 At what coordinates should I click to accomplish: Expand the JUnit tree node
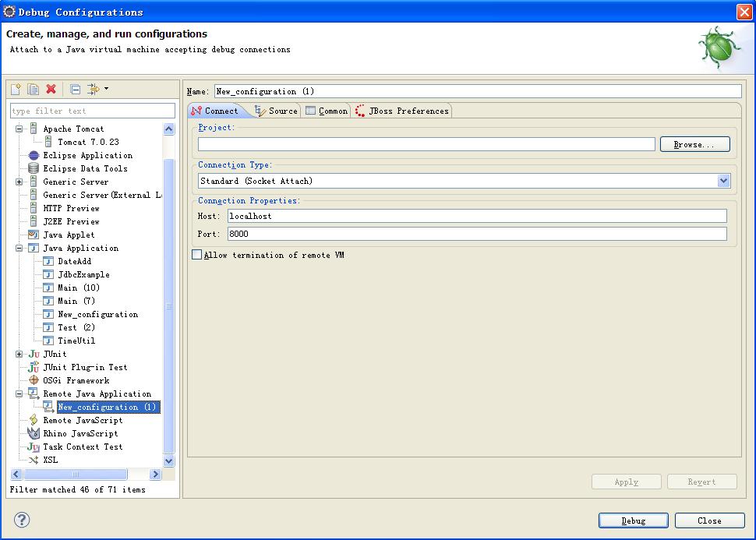(x=19, y=354)
